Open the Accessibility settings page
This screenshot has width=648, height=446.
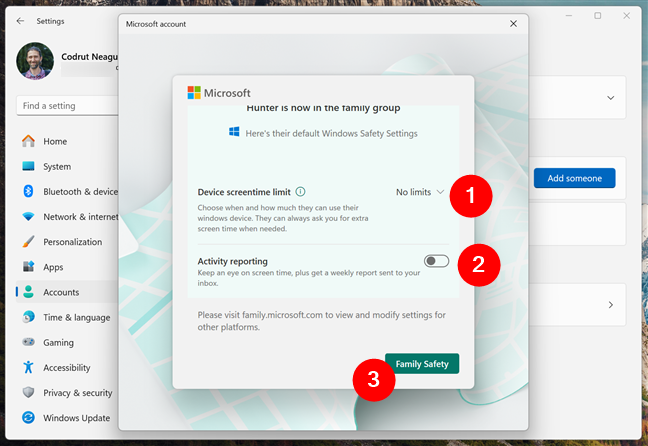click(67, 367)
